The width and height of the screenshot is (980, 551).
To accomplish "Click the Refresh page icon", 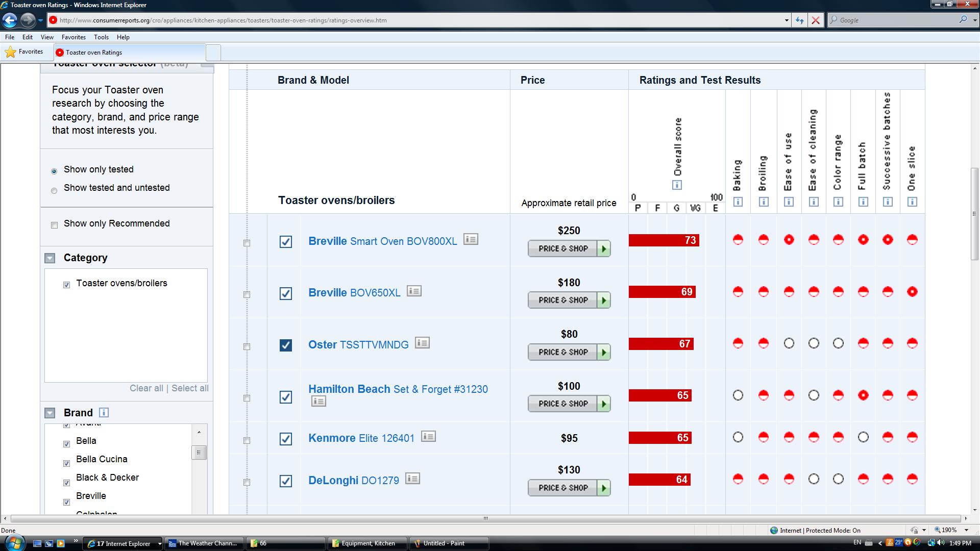I will click(800, 20).
